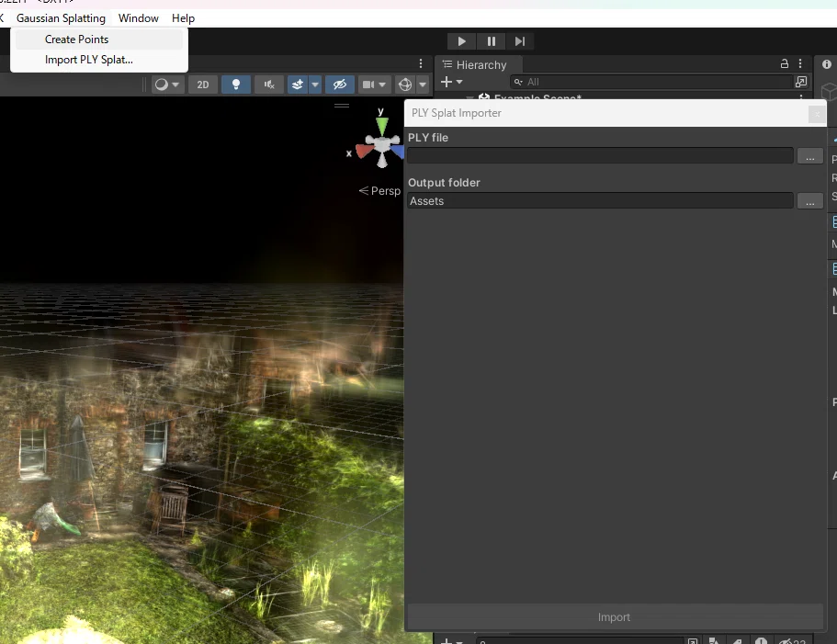Viewport: 837px width, 644px height.
Task: Open Project search by label icon
Action: 737,640
